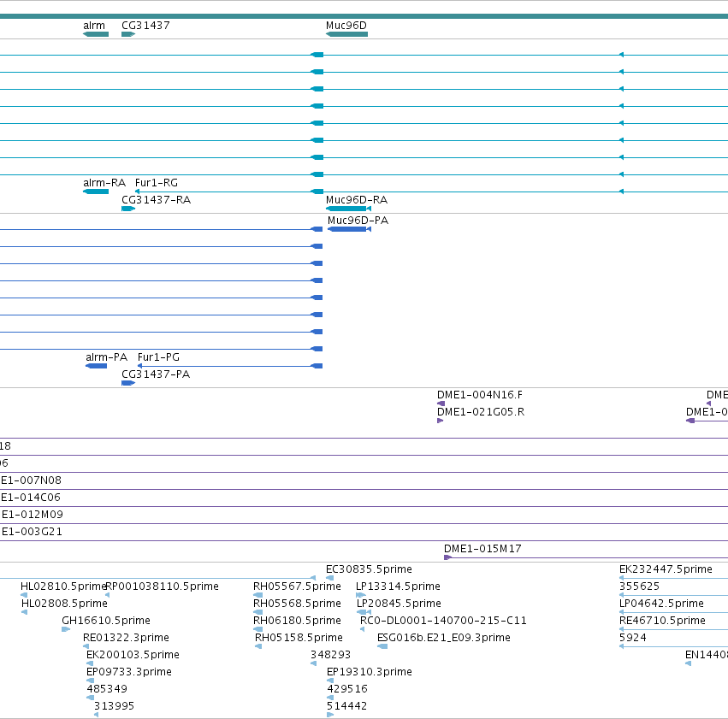Select the RH05158.5prime EST label

(299, 638)
